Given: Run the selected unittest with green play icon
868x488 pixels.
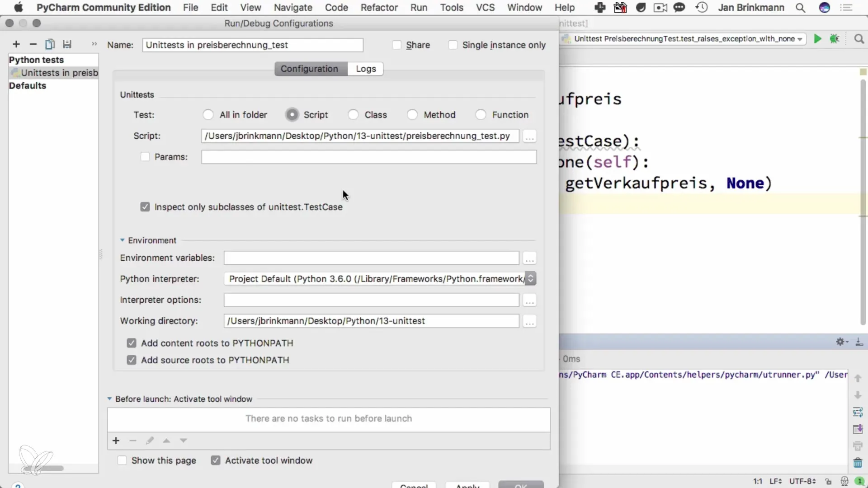Looking at the screenshot, I should click(x=817, y=39).
